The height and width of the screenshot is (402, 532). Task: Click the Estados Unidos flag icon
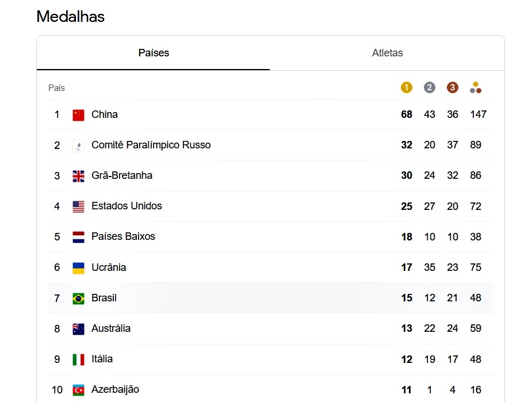tap(78, 206)
